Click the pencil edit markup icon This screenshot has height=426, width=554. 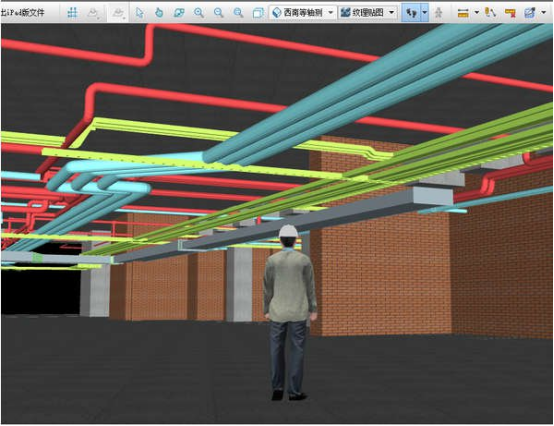[x=530, y=13]
